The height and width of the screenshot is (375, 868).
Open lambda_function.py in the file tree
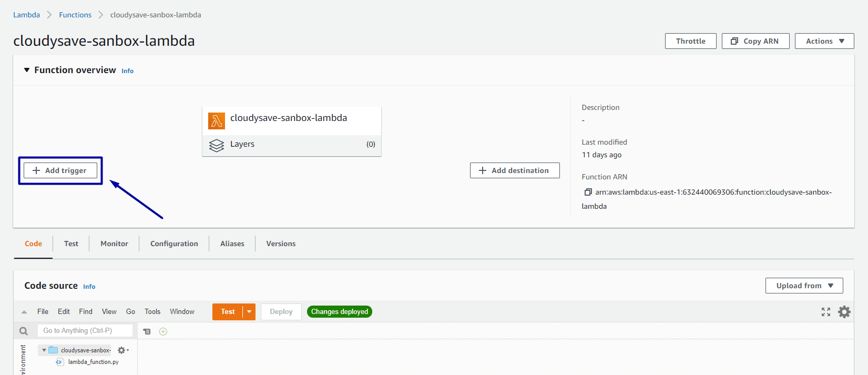tap(93, 362)
